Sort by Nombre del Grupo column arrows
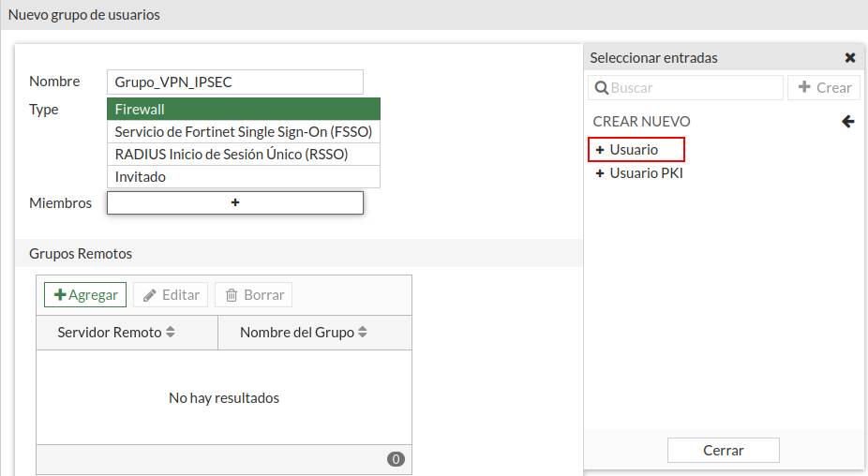Image resolution: width=868 pixels, height=476 pixels. coord(363,333)
